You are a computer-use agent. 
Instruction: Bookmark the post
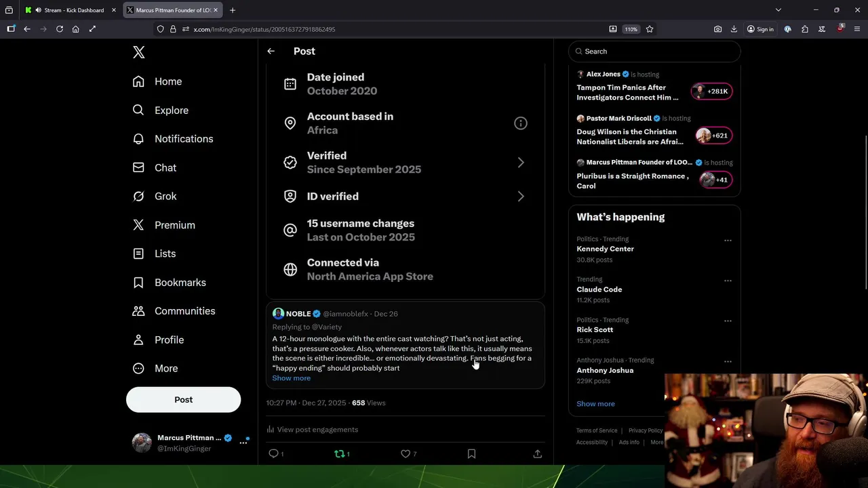(x=471, y=454)
